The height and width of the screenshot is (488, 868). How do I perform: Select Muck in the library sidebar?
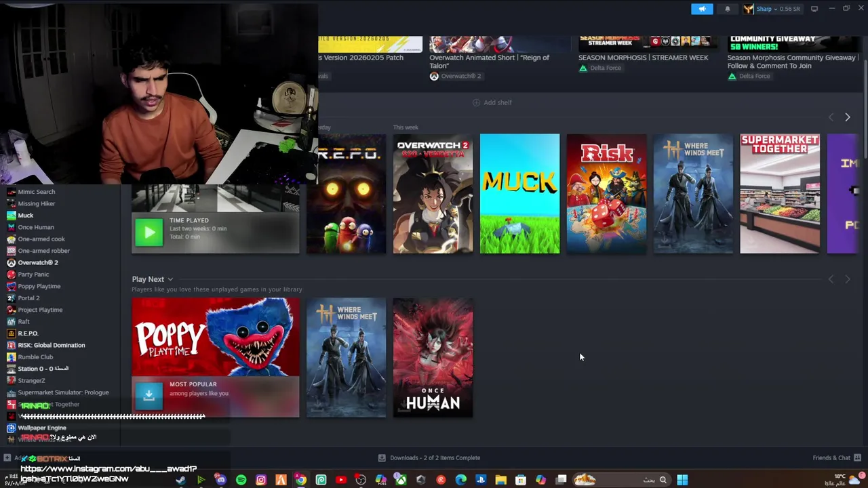25,216
